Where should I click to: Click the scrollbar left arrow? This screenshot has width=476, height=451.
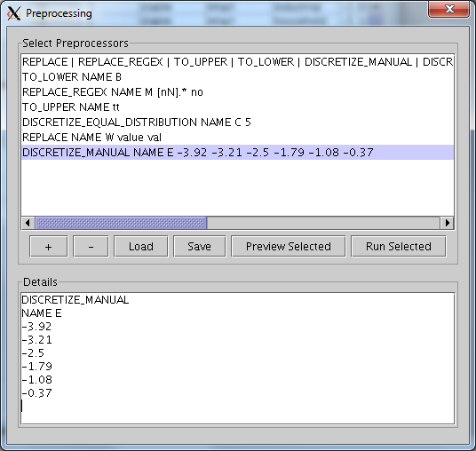click(x=28, y=223)
